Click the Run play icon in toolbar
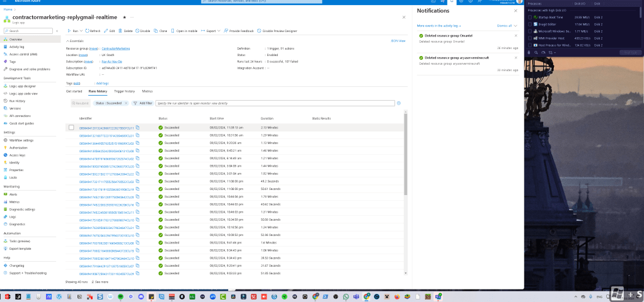Viewport: 644px width, 302px height. tap(69, 31)
